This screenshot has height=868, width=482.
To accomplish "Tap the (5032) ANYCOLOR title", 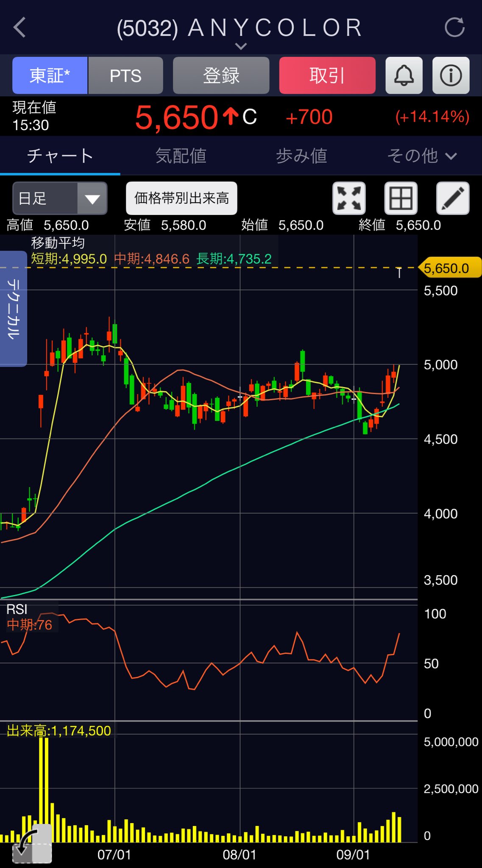I will coord(240,28).
